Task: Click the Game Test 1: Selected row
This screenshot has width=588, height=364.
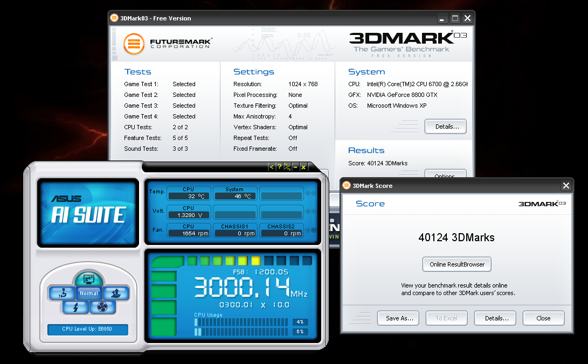Action: (160, 84)
